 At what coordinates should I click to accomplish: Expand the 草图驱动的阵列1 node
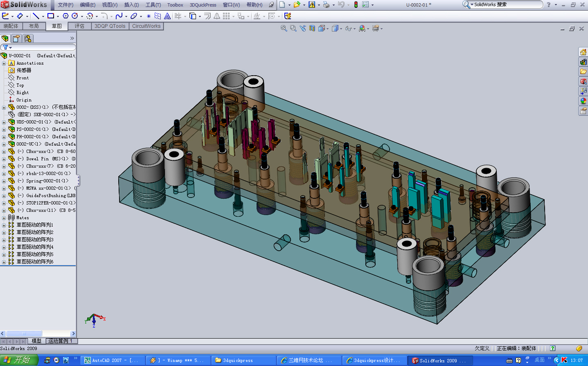[x=4, y=225]
